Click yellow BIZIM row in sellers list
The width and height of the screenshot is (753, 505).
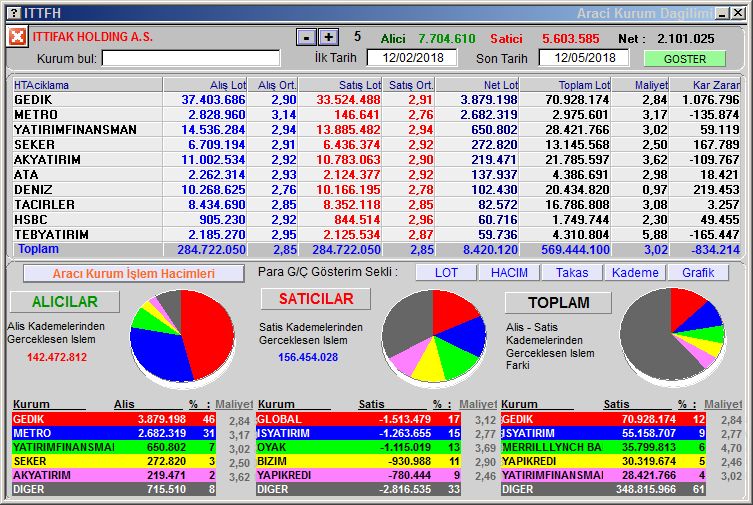tap(359, 461)
